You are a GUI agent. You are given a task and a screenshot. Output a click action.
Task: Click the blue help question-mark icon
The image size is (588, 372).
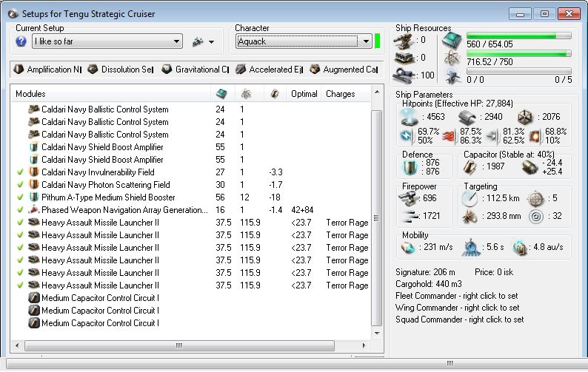(21, 41)
